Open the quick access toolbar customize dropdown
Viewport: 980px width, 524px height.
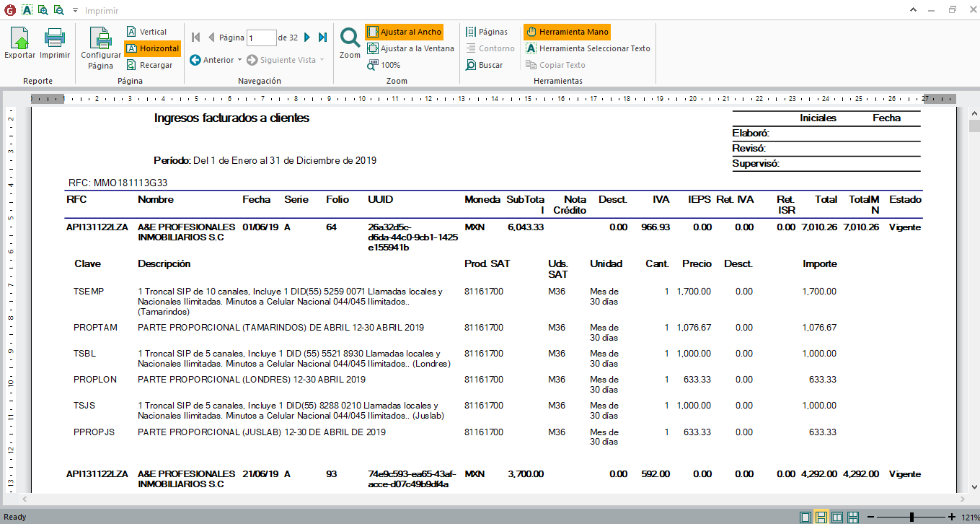pos(75,11)
